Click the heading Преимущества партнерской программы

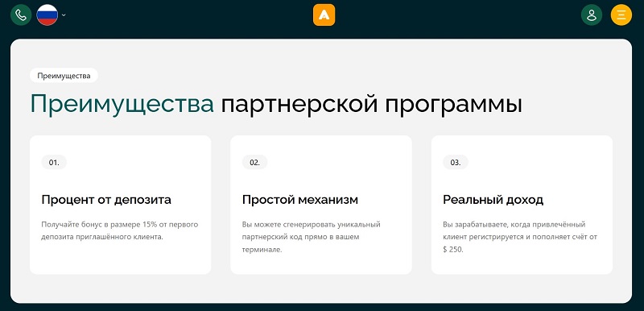[x=276, y=105]
